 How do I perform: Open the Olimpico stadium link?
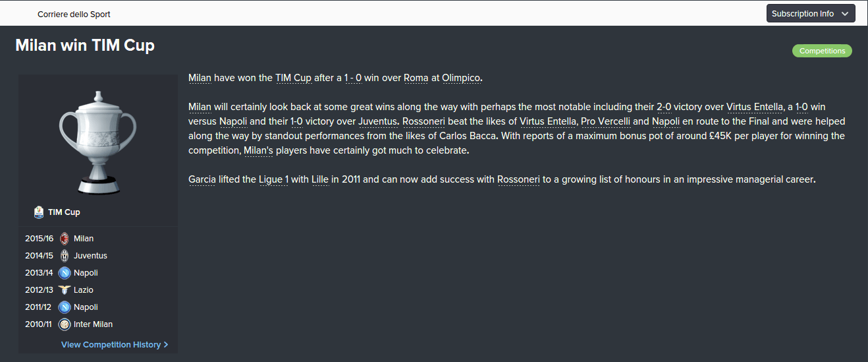pyautogui.click(x=461, y=78)
